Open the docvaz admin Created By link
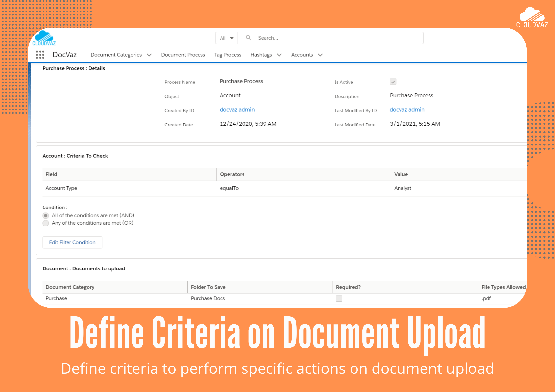 [237, 109]
